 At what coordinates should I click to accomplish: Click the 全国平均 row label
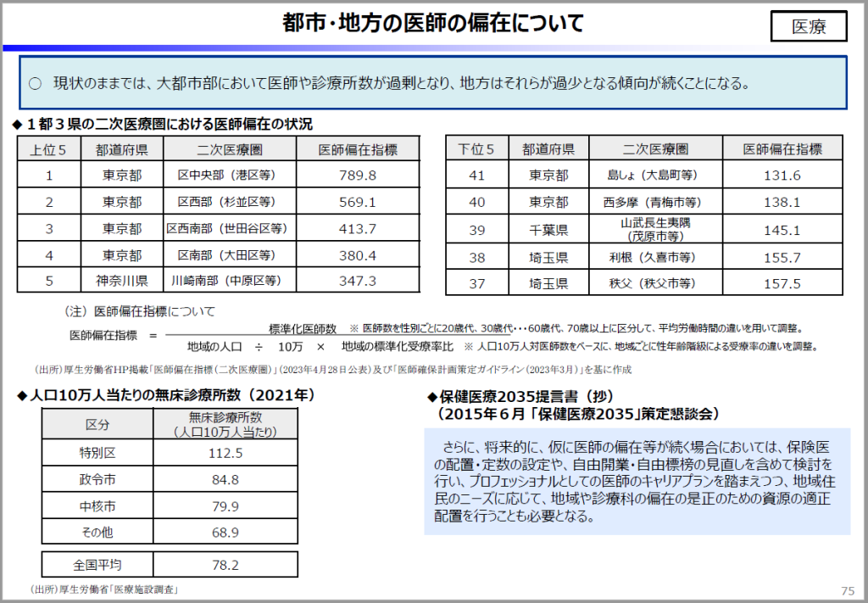tap(97, 565)
